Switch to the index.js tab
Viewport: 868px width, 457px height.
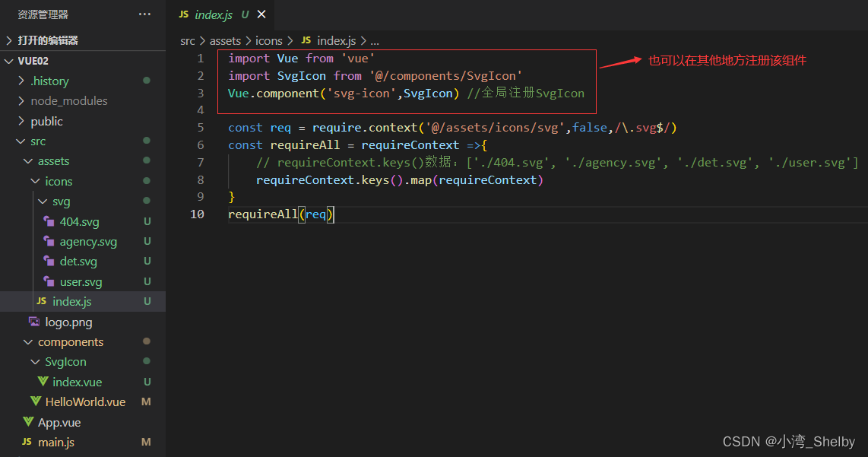pos(213,14)
